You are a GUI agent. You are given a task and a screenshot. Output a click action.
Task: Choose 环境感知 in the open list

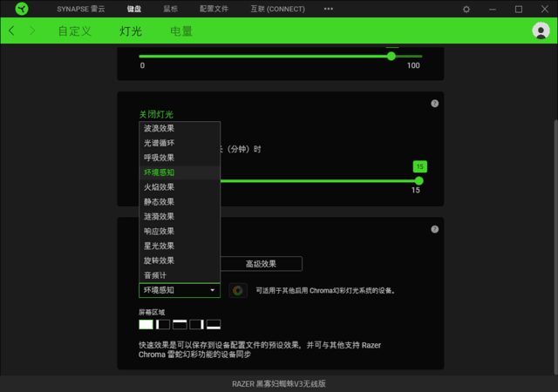(180, 172)
